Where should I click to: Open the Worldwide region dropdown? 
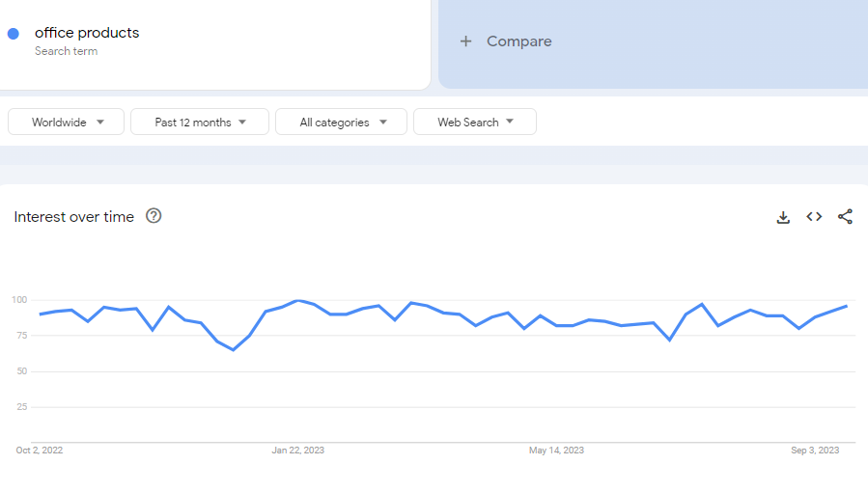click(67, 123)
